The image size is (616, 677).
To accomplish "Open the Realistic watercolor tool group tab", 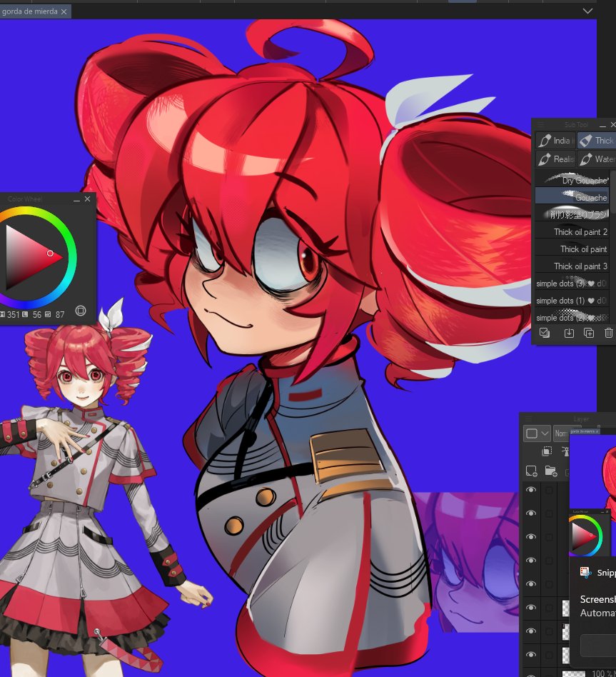I will click(x=555, y=159).
